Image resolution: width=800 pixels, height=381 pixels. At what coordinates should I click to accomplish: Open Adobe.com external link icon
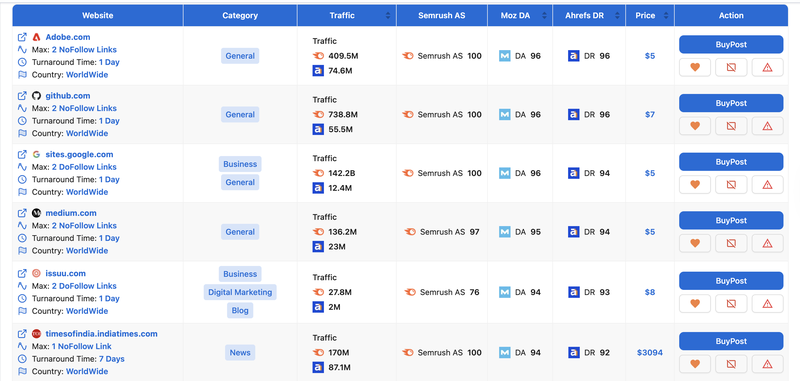(22, 37)
